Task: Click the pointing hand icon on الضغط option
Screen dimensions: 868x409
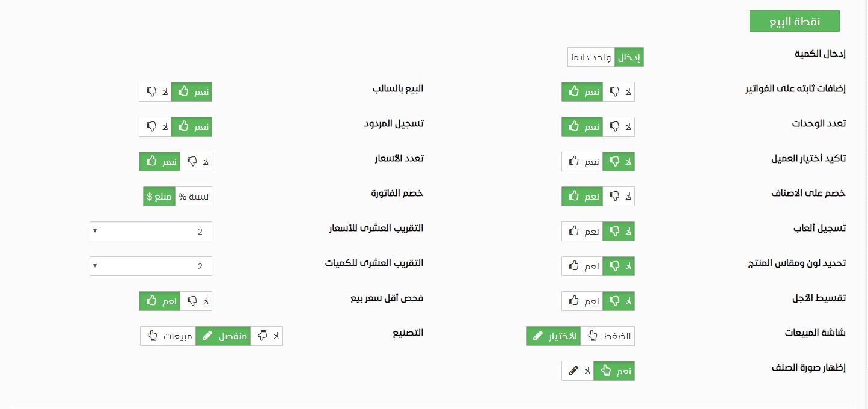Action: pyautogui.click(x=593, y=336)
